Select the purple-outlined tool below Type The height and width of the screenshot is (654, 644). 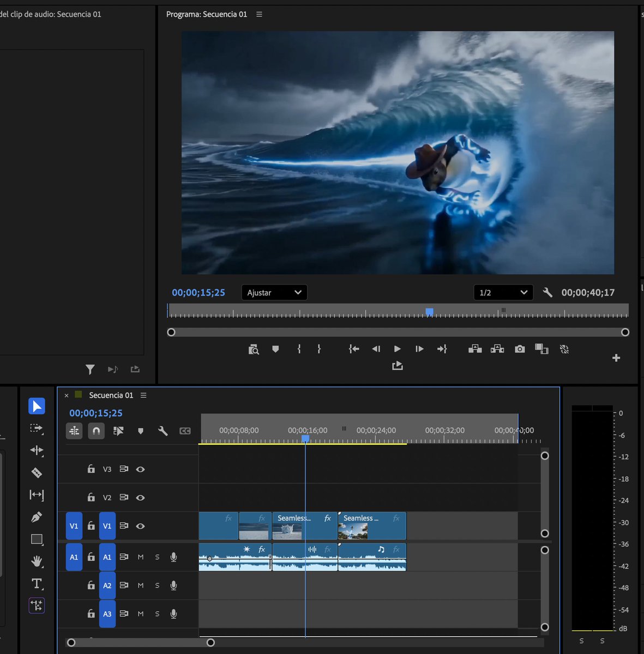coord(37,605)
